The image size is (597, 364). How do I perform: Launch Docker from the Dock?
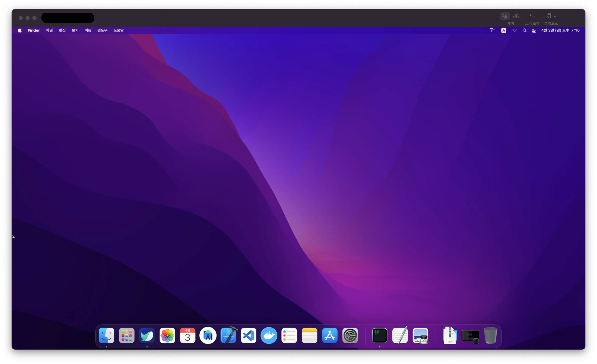pos(269,335)
